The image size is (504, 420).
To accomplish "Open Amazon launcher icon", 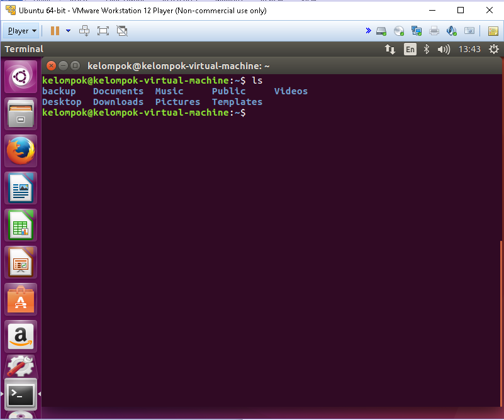I will click(x=21, y=336).
